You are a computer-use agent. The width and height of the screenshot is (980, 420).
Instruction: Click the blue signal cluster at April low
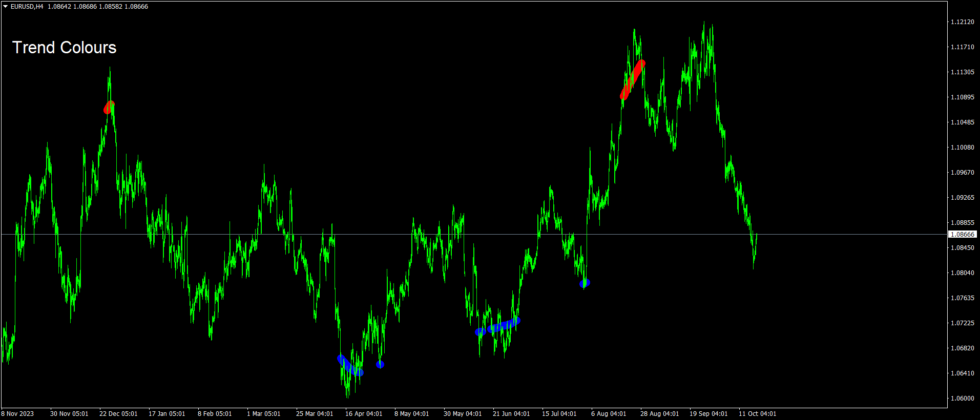pyautogui.click(x=350, y=366)
